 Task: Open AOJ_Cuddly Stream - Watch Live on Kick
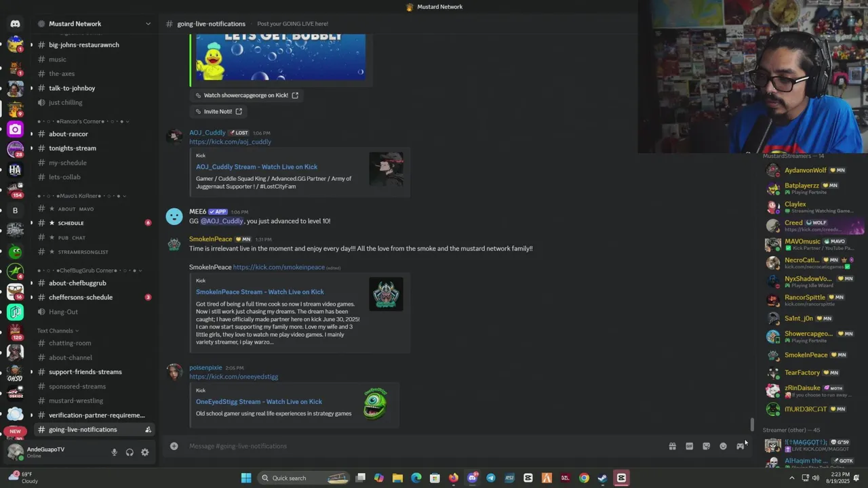coord(256,167)
